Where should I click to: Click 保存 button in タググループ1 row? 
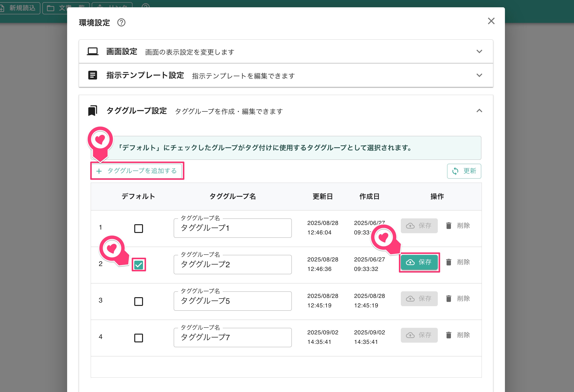419,225
